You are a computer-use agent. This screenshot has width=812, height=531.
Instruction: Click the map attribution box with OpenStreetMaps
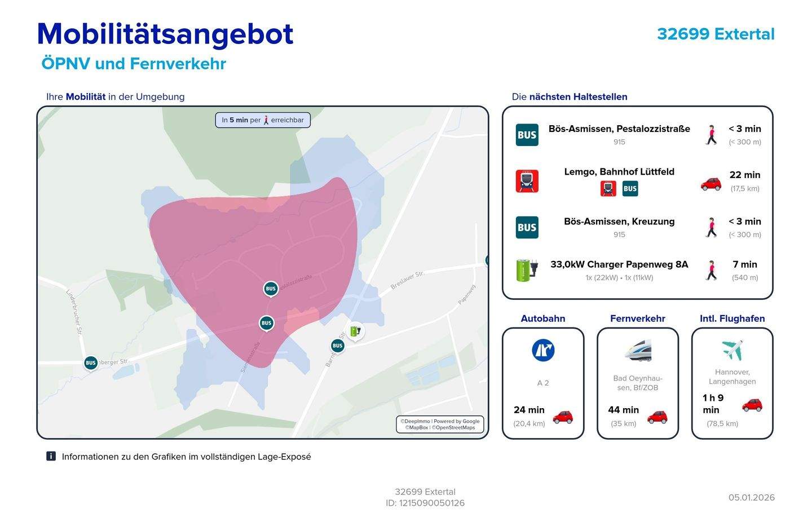pyautogui.click(x=440, y=424)
